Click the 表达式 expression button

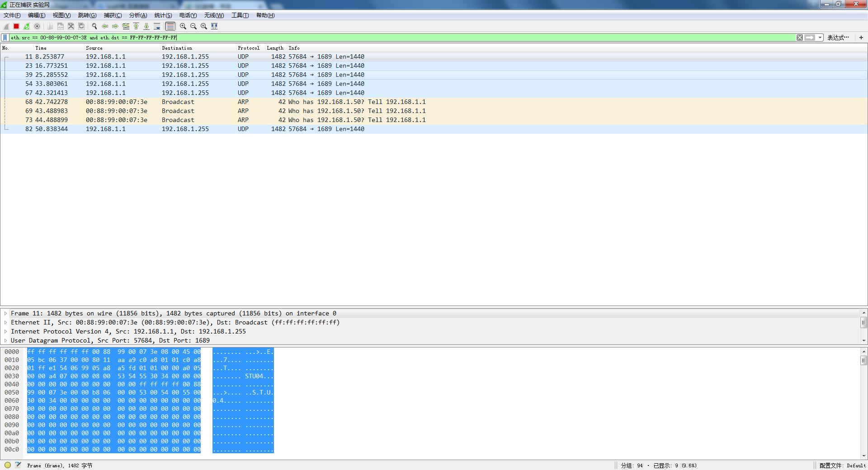(x=838, y=38)
